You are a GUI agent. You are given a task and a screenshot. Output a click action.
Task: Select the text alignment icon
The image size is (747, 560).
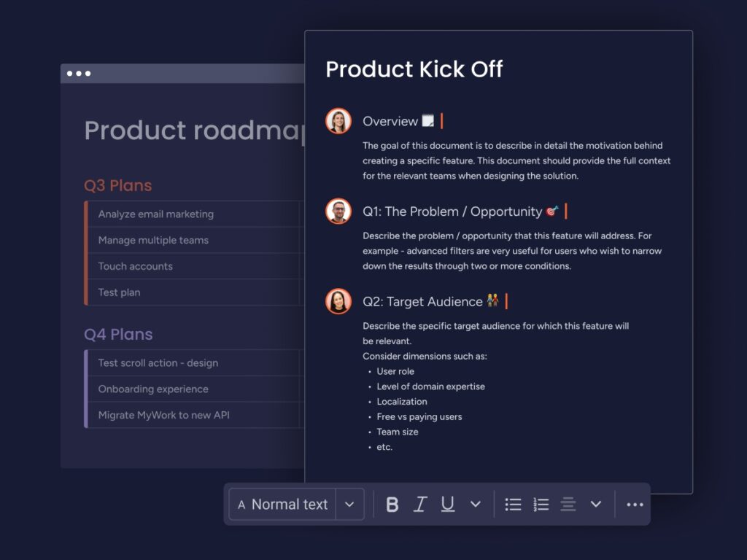(x=568, y=504)
